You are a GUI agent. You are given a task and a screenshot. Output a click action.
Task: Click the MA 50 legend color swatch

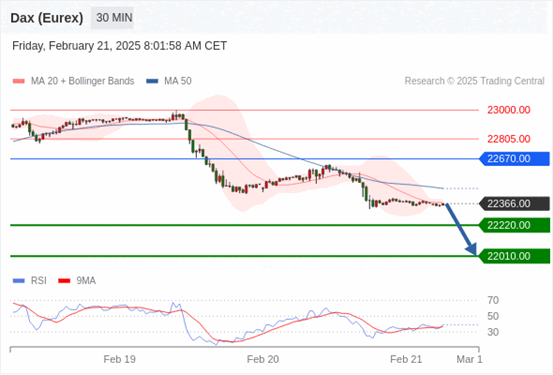(152, 81)
